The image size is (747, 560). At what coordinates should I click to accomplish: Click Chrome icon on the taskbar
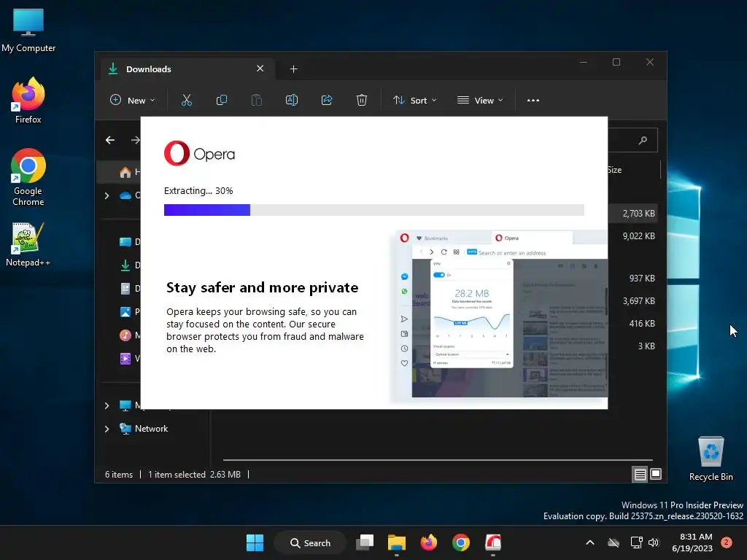[461, 542]
